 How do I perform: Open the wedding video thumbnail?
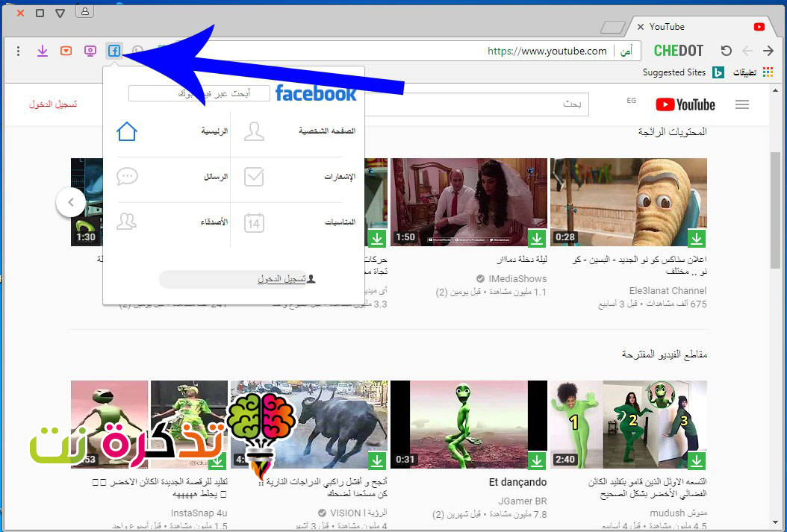[469, 202]
